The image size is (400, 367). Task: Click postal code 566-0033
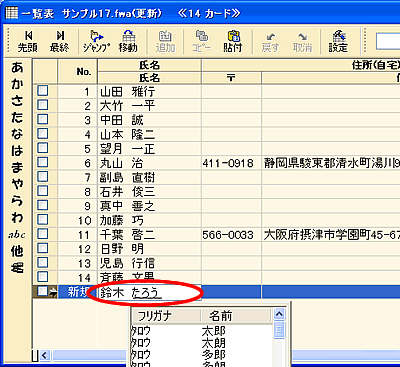pos(228,235)
